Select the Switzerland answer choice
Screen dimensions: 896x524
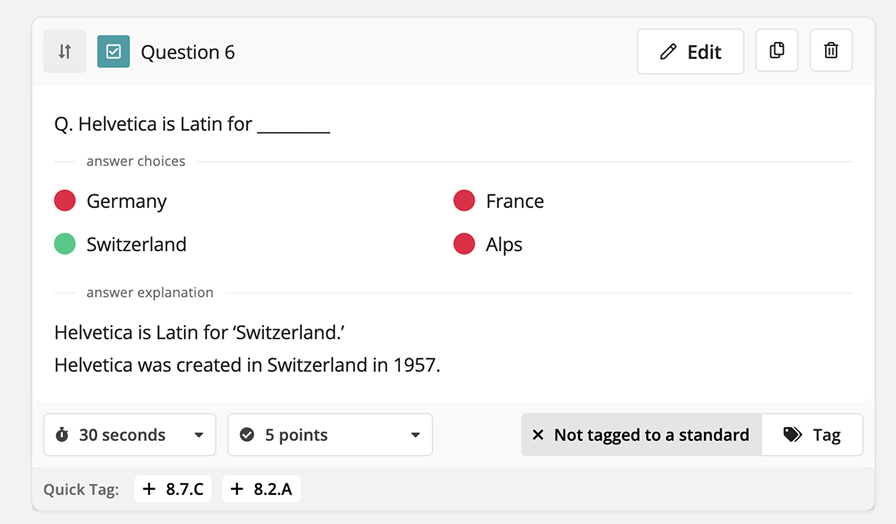tap(120, 244)
